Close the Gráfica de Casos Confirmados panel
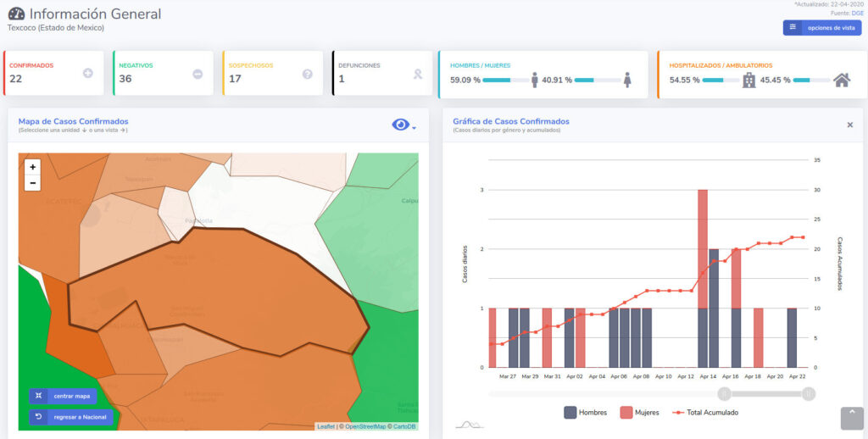Viewport: 868px width, 439px height. click(849, 125)
